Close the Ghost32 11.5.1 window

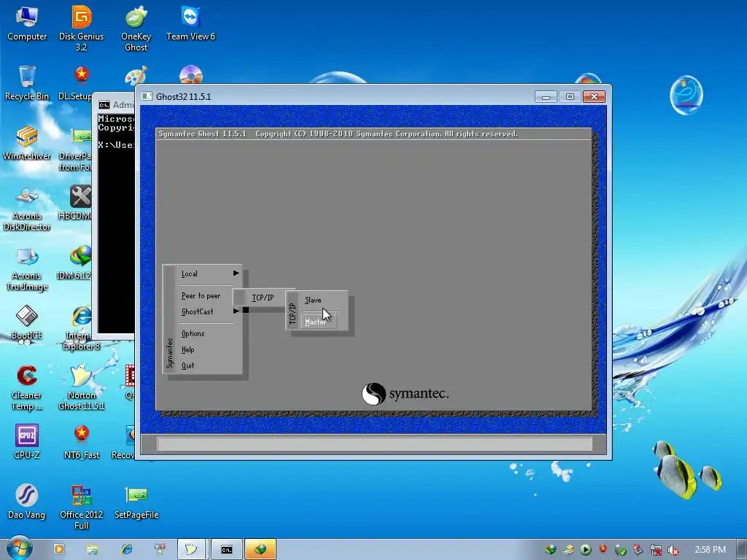(594, 97)
